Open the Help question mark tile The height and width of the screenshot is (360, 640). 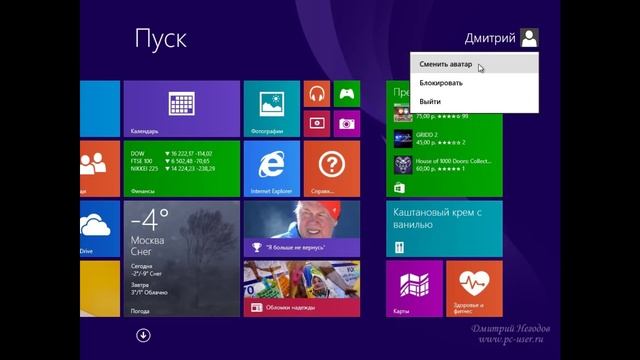332,169
